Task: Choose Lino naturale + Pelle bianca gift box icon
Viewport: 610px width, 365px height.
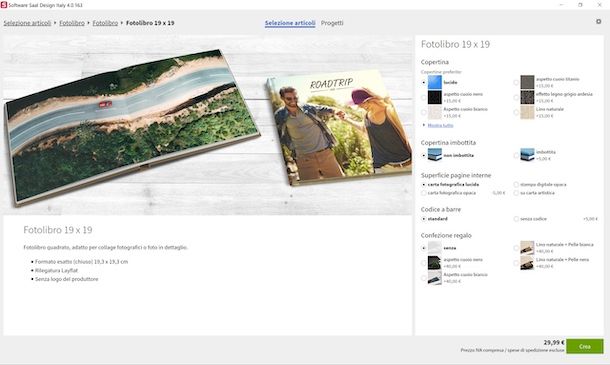Action: click(x=527, y=247)
